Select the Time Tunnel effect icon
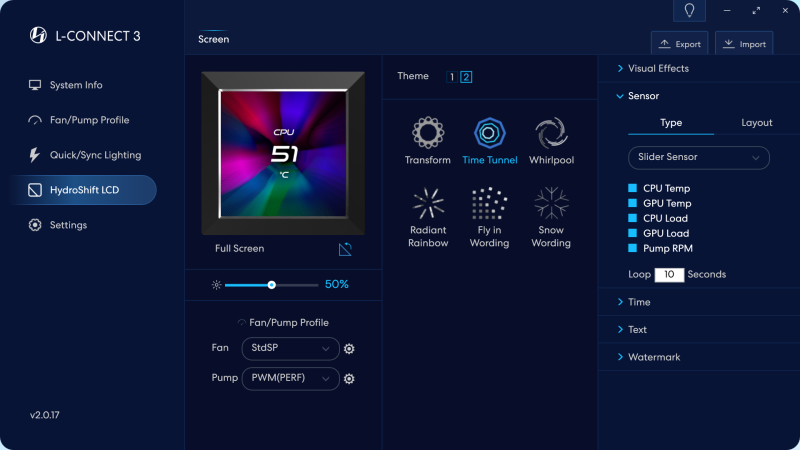 pyautogui.click(x=489, y=133)
